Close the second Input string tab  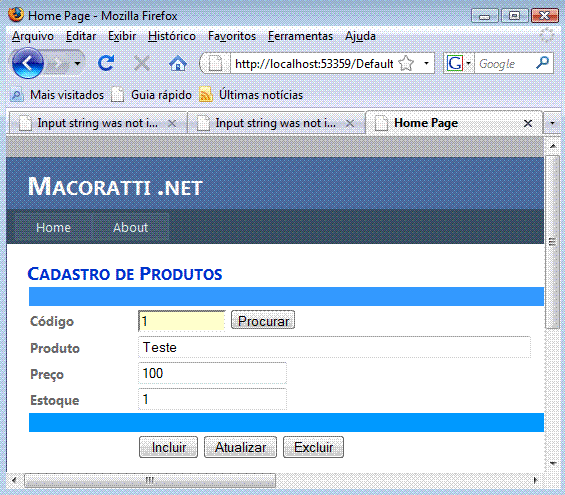click(350, 124)
